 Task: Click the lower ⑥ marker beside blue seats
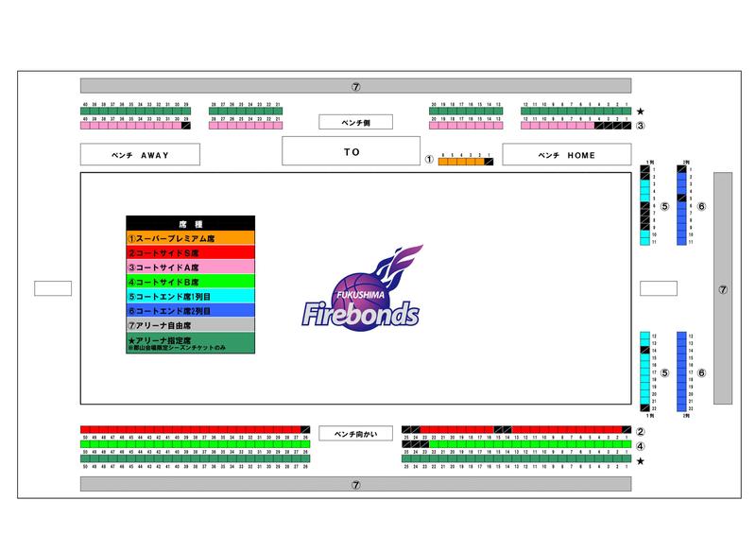click(701, 372)
